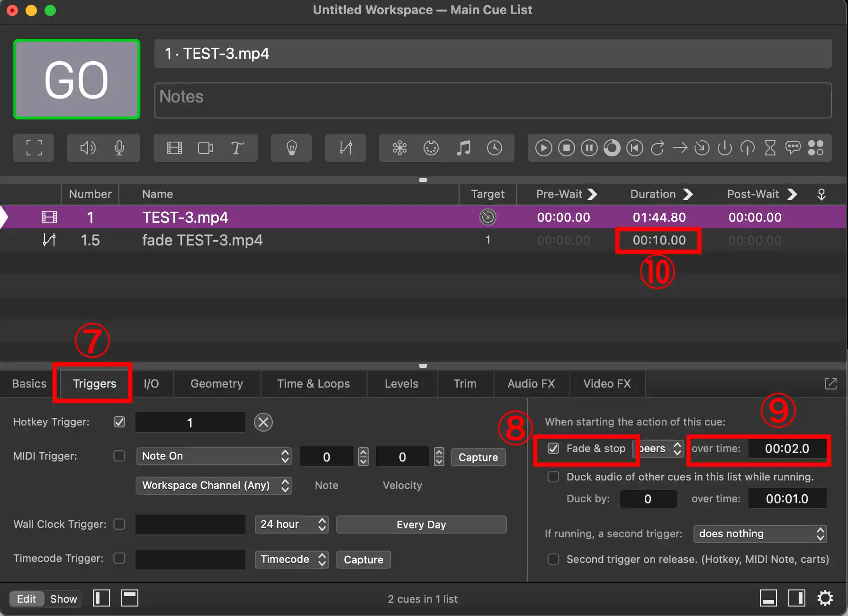This screenshot has width=848, height=616.
Task: Click the big GO button
Action: [x=76, y=80]
